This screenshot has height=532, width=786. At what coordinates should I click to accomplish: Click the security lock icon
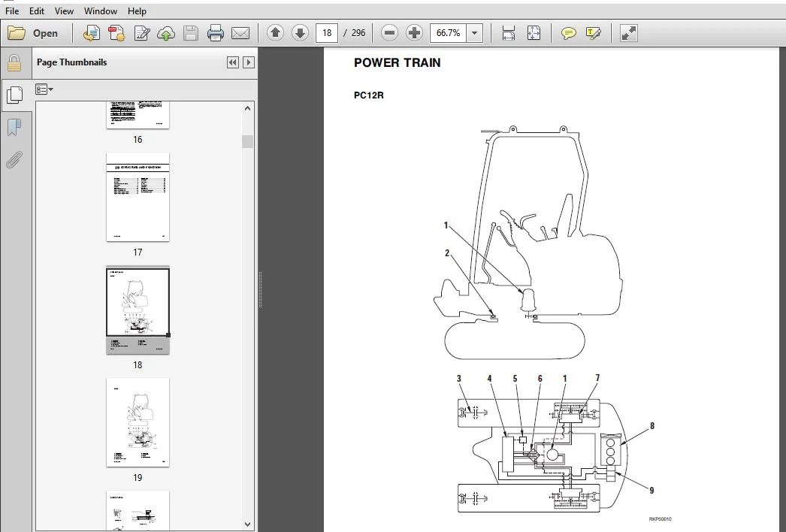[14, 63]
